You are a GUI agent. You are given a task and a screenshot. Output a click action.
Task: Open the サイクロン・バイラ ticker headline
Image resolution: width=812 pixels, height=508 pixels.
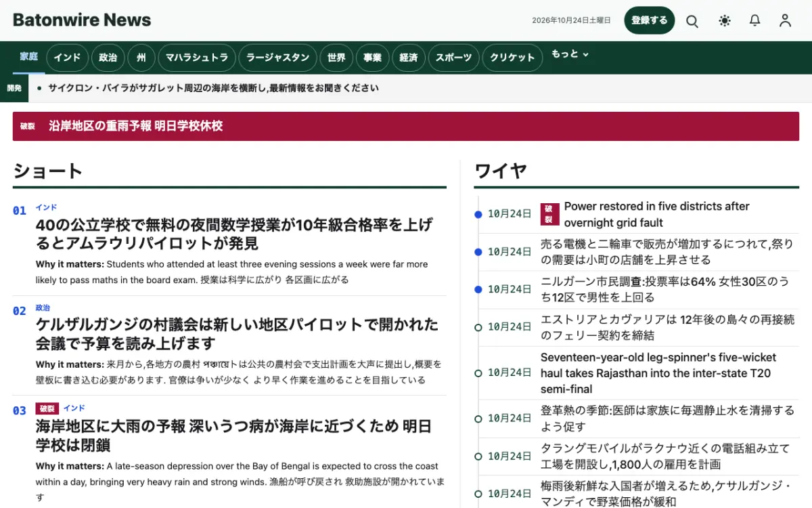pos(213,88)
